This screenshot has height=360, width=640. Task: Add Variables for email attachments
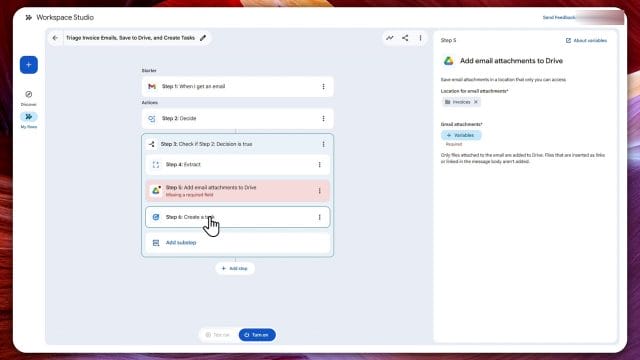(x=461, y=135)
